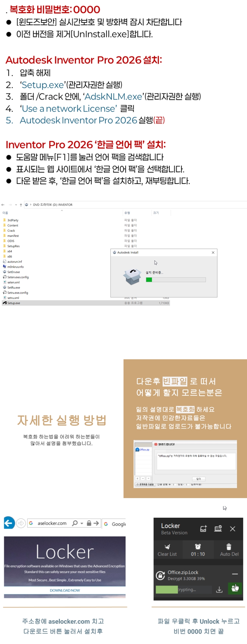
Task: Click Clear List in Locker
Action: tap(167, 550)
